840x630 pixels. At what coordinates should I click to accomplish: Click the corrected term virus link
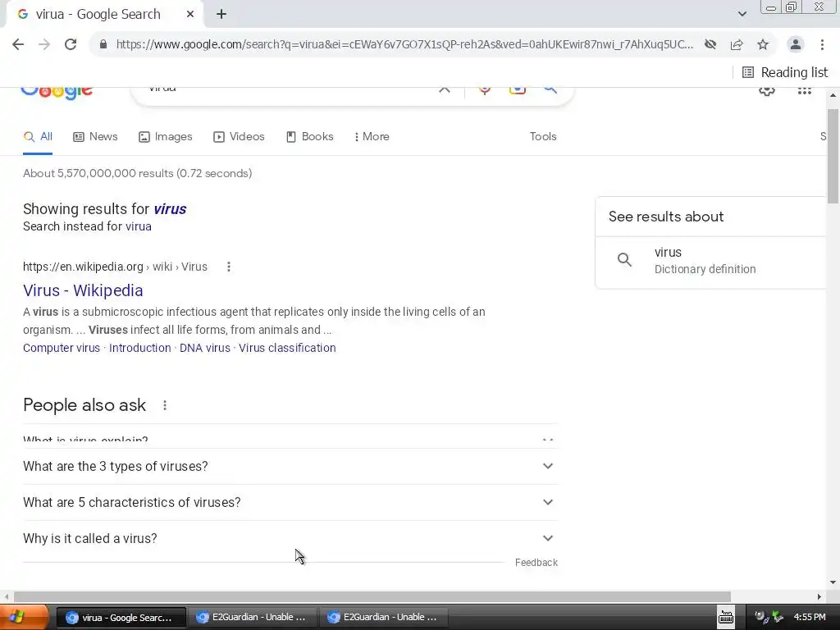(x=171, y=209)
